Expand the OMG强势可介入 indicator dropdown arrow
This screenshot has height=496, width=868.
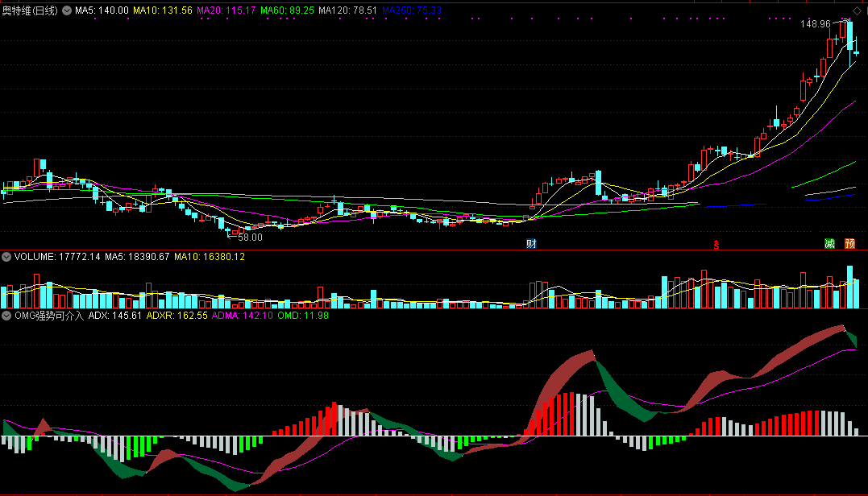coord(6,316)
